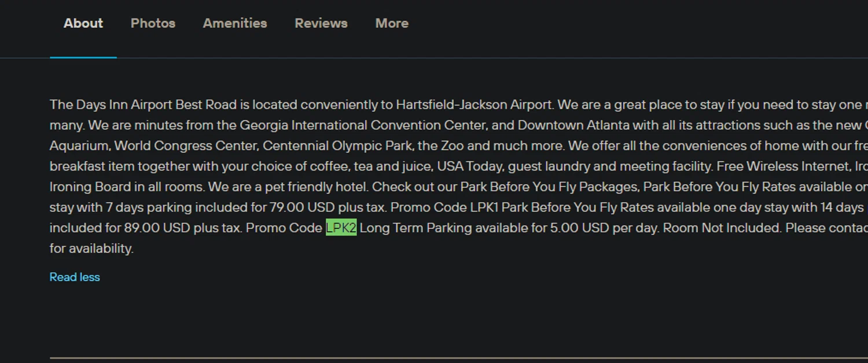
Task: Collapse the description with Read less
Action: coord(75,277)
